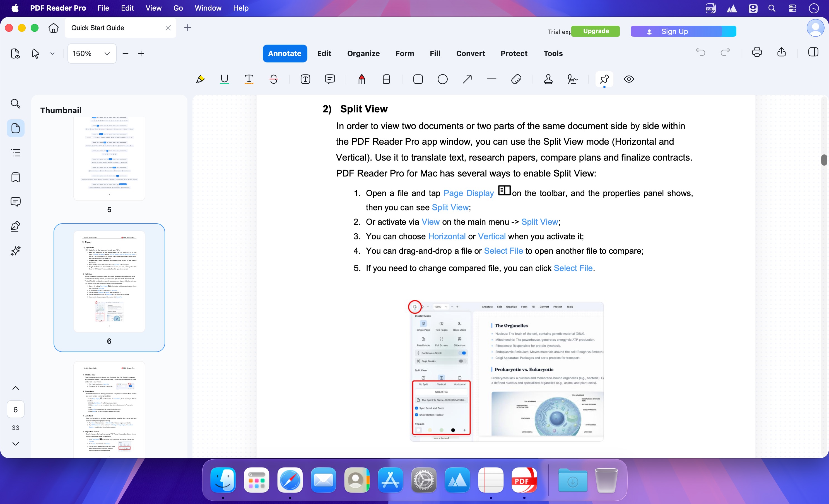Select the Strikethrough annotation tool
The image size is (829, 504).
[274, 79]
